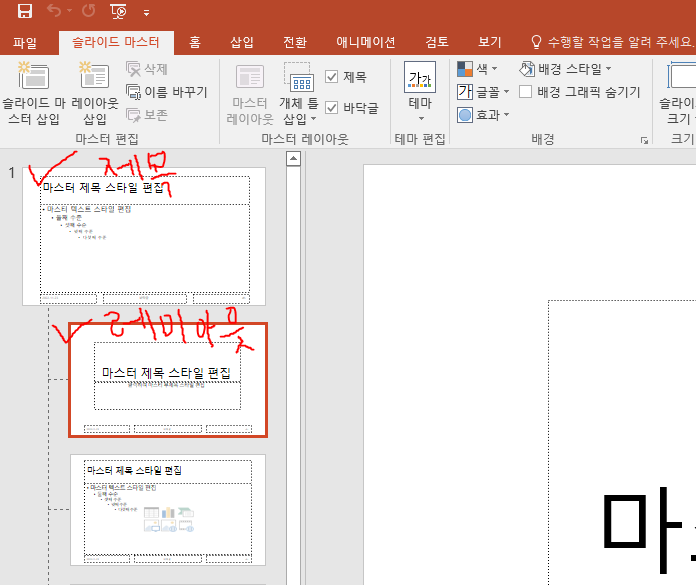Open the 파일 tab
This screenshot has width=696, height=585.
(x=25, y=43)
